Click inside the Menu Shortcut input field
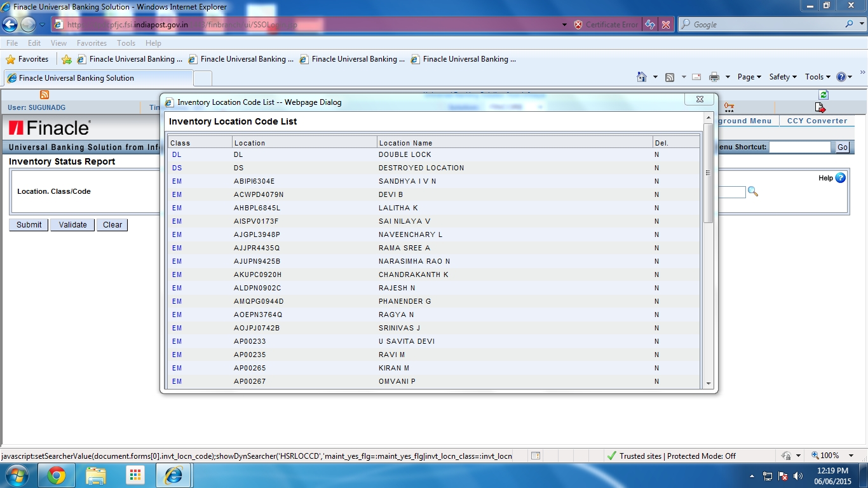 801,147
